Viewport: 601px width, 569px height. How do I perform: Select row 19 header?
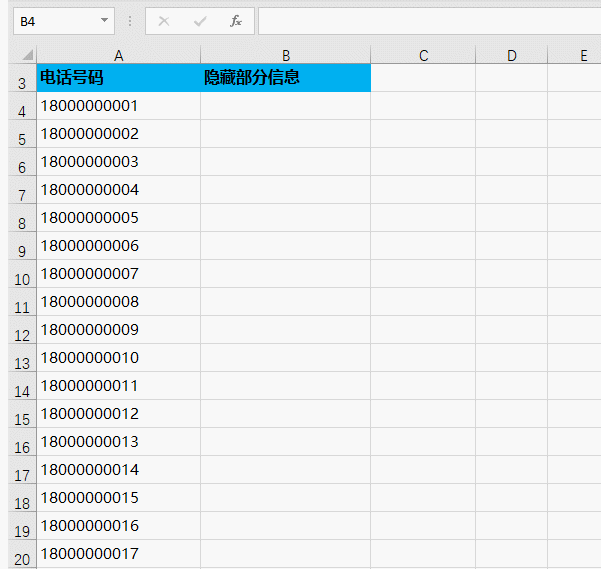click(22, 525)
